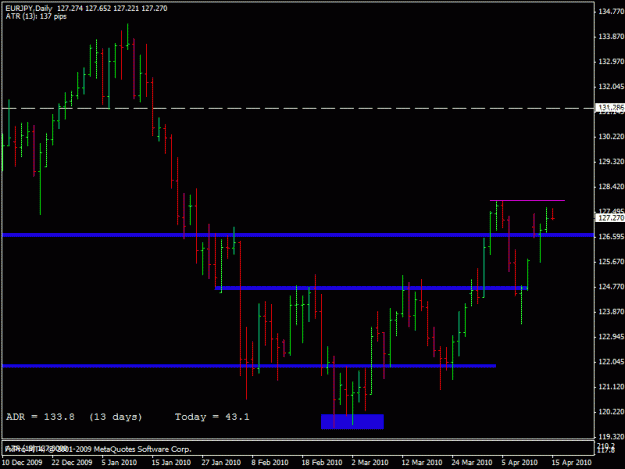The height and width of the screenshot is (469, 625).
Task: Click the 123.870 price axis label
Action: pos(611,312)
